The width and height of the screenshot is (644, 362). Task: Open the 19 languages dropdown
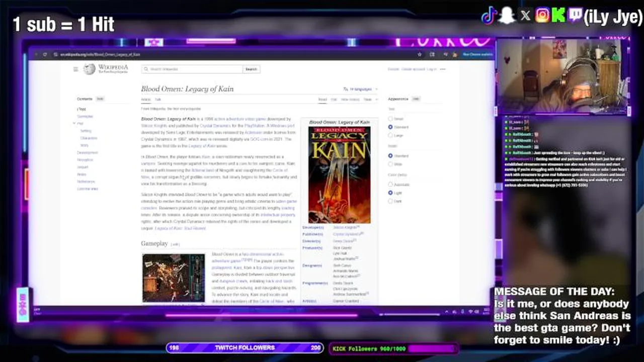[x=360, y=89]
